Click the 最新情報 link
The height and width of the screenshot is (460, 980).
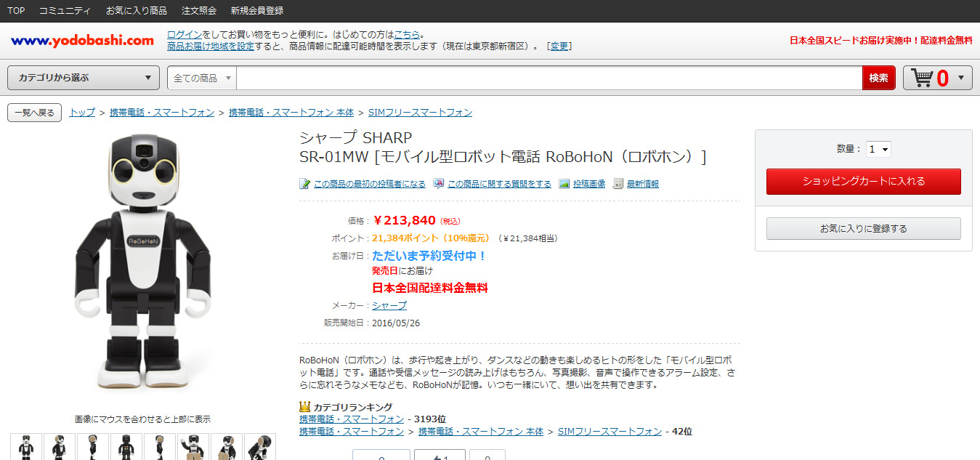643,184
